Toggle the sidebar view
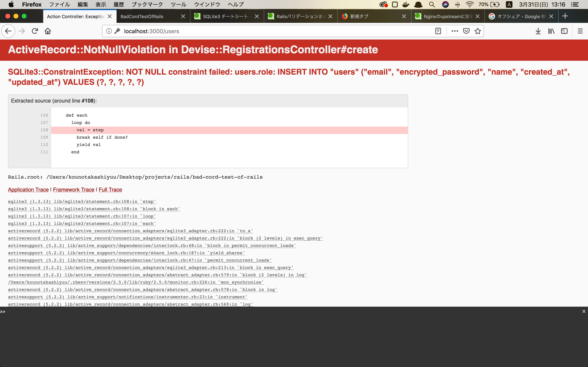Image resolution: width=588 pixels, height=367 pixels. point(564,31)
